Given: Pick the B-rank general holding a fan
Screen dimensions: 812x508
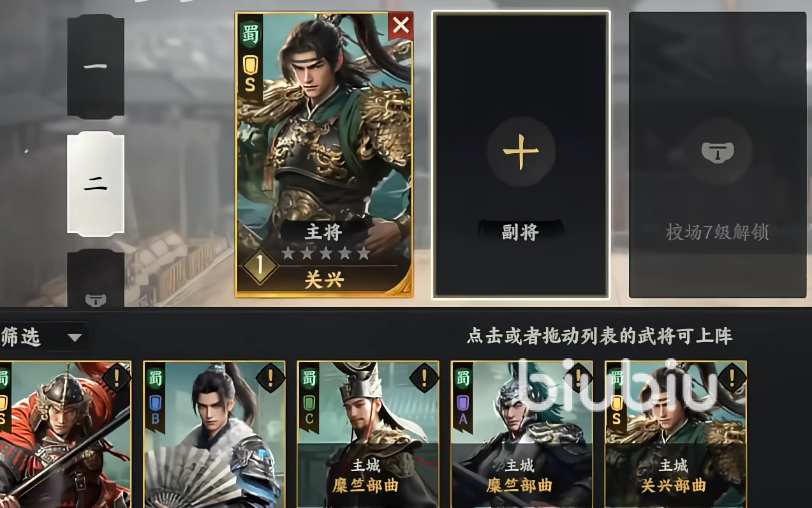Looking at the screenshot, I should coord(214,434).
